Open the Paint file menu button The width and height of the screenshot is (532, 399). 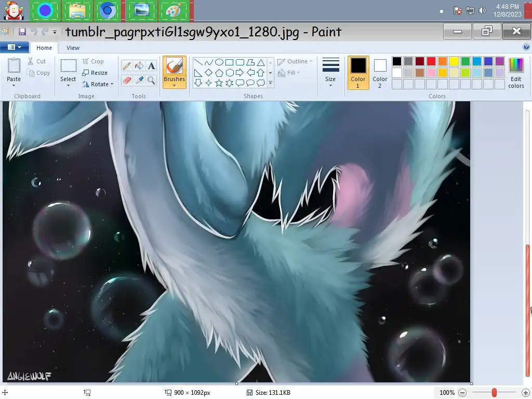coord(14,47)
